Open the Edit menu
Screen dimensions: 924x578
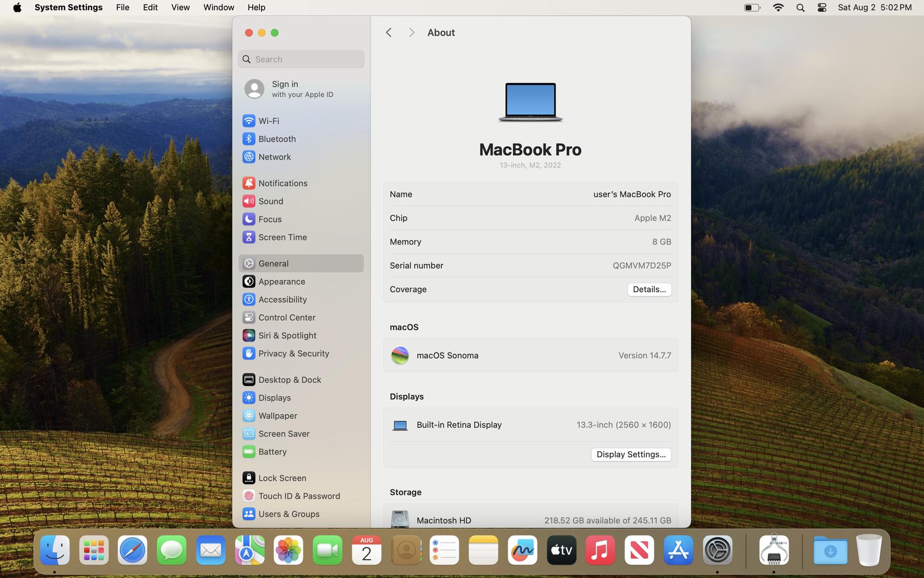(150, 7)
